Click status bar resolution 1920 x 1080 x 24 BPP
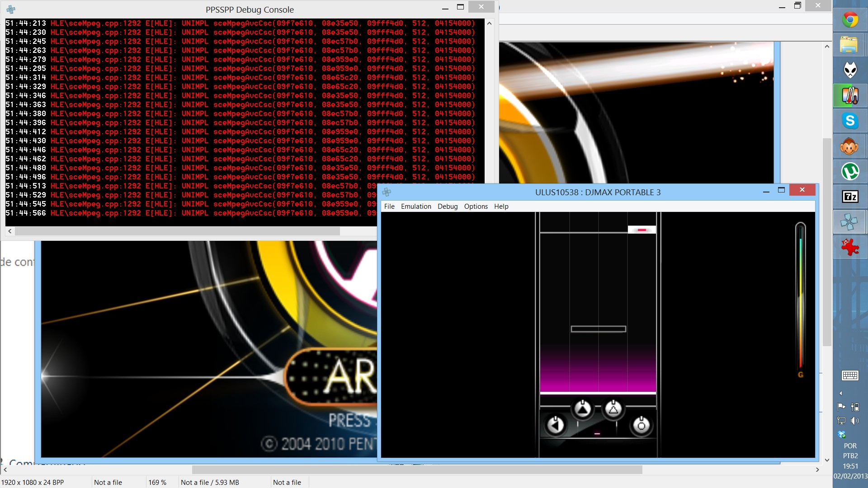868x488 pixels. tap(33, 482)
